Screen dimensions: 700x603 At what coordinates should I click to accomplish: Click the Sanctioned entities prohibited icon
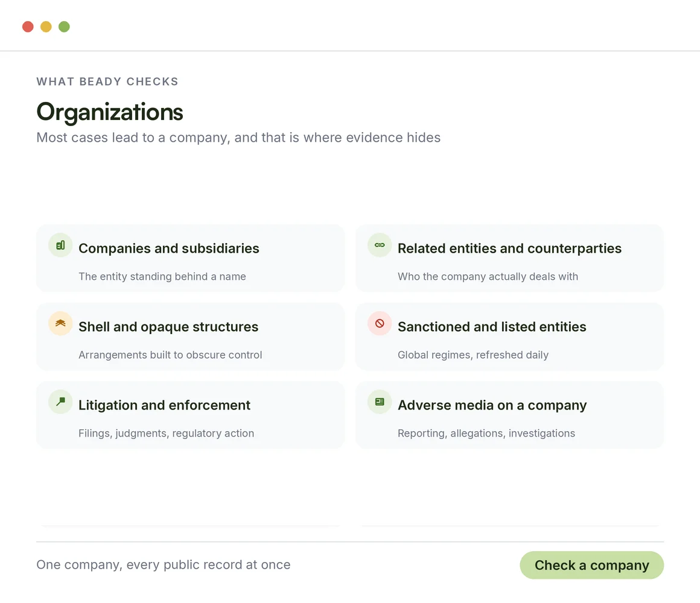tap(380, 323)
